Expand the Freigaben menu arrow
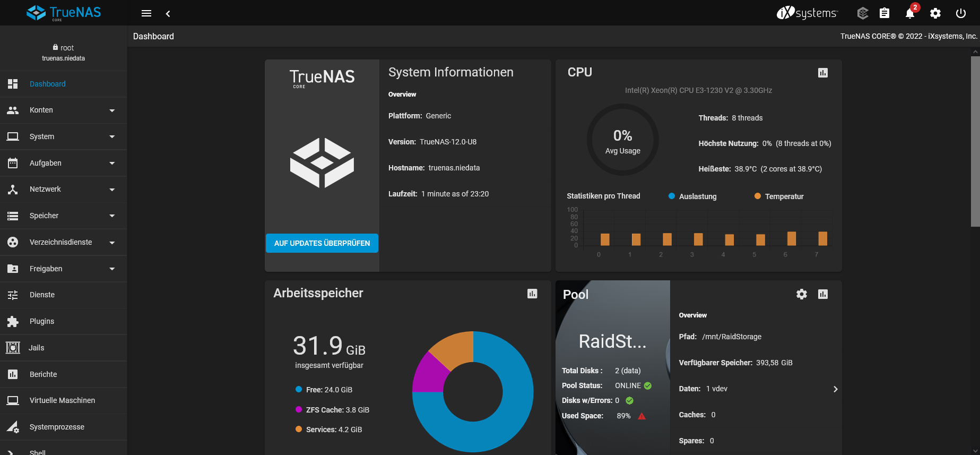The height and width of the screenshot is (455, 980). (112, 269)
